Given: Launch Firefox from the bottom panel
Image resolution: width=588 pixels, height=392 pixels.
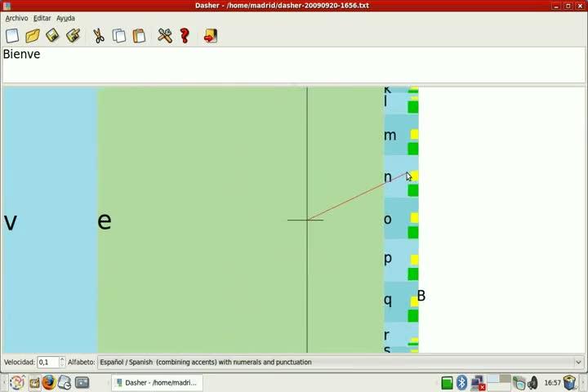Looking at the screenshot, I should tap(49, 383).
